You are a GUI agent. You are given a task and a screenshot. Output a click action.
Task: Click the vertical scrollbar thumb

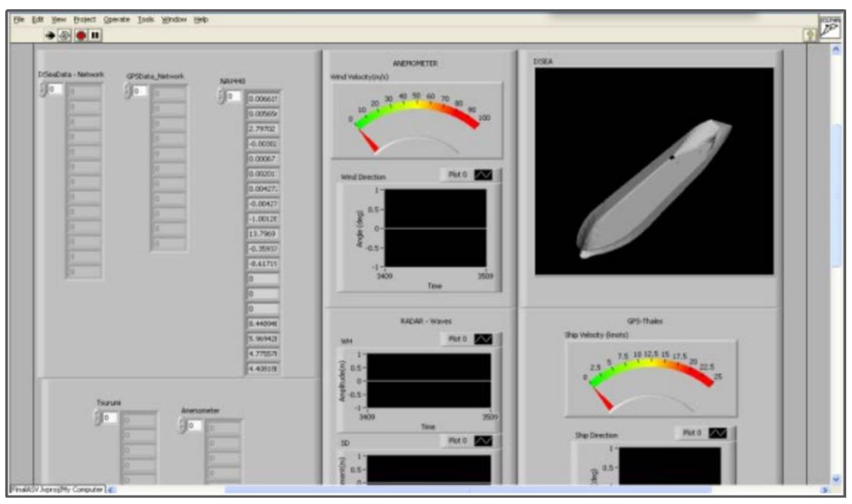836,196
